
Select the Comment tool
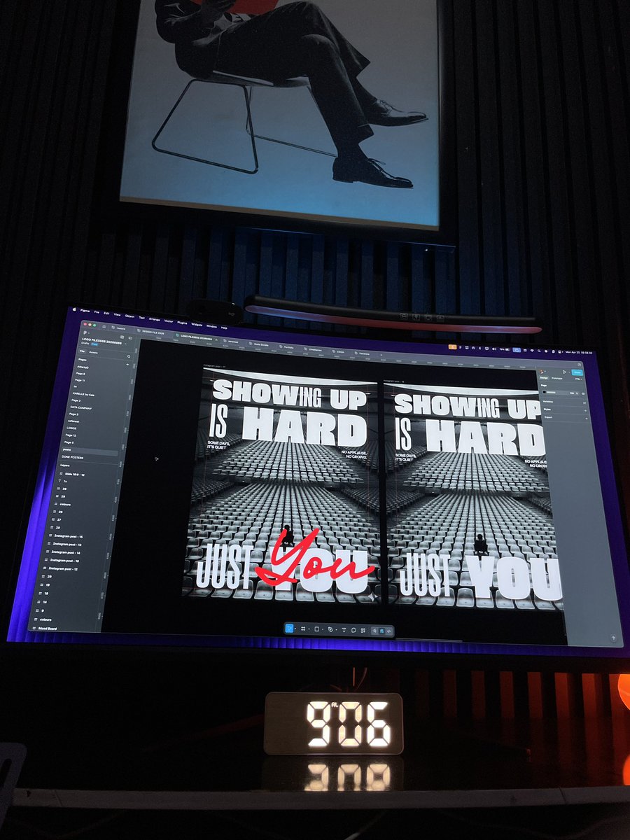(353, 630)
